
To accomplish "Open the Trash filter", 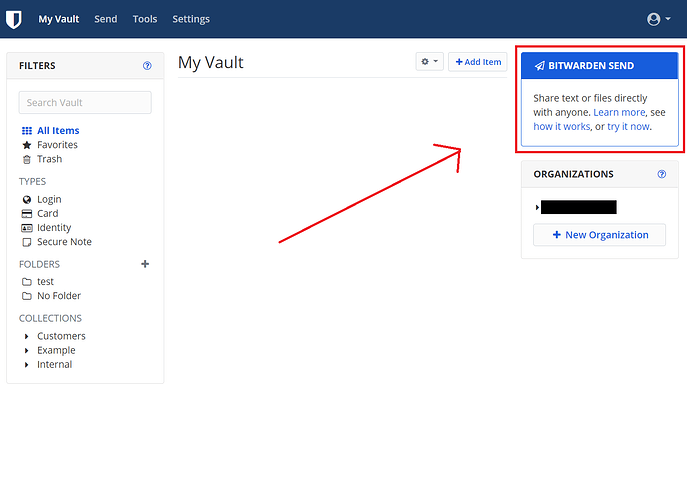I will tap(42, 159).
